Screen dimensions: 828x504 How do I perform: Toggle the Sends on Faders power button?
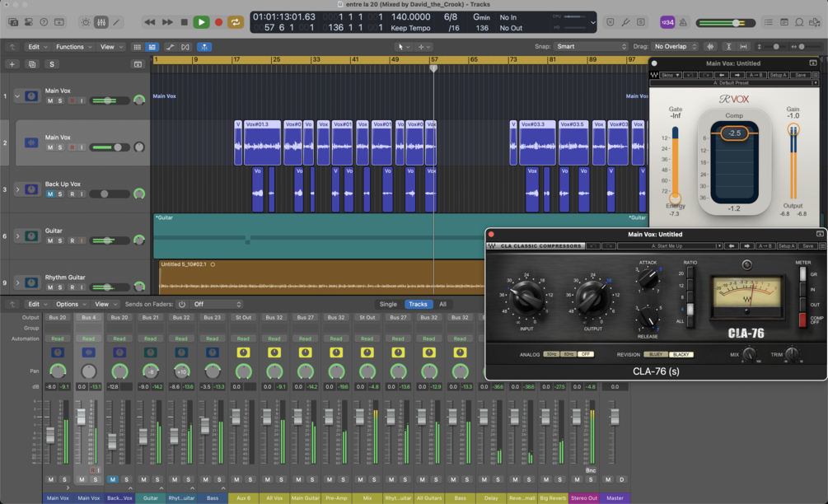181,305
